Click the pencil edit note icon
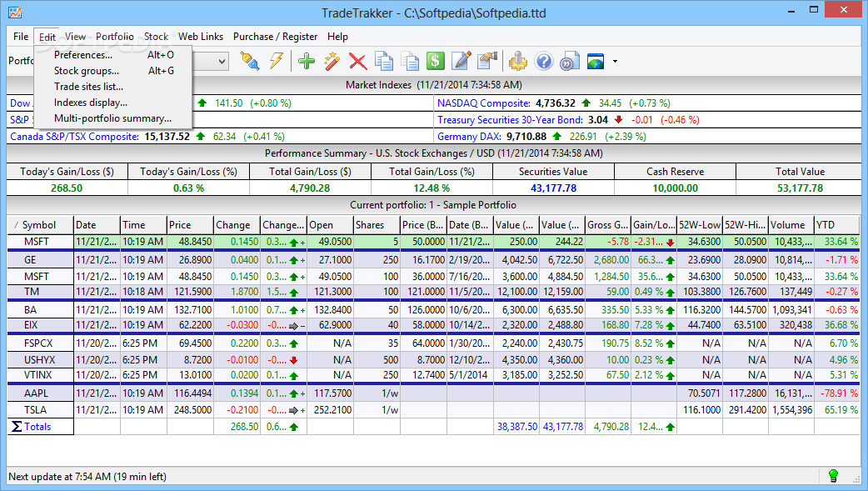The image size is (868, 491). point(461,61)
